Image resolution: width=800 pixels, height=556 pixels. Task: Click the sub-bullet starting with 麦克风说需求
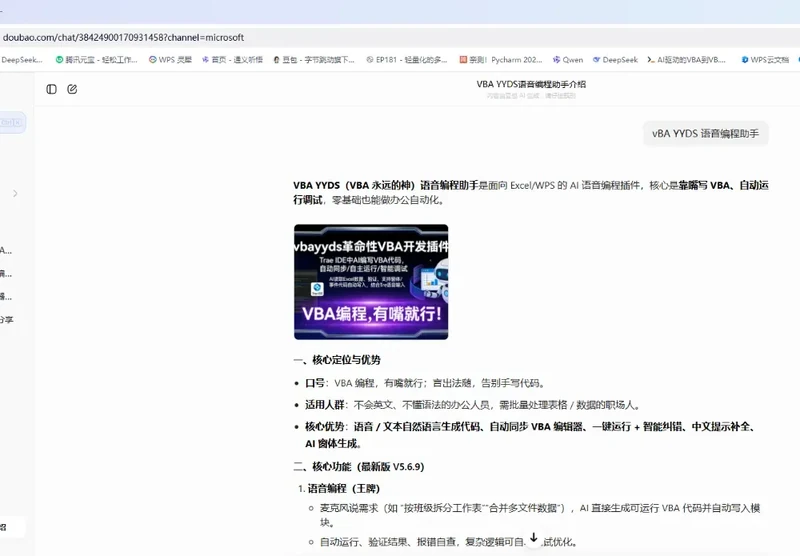point(540,515)
